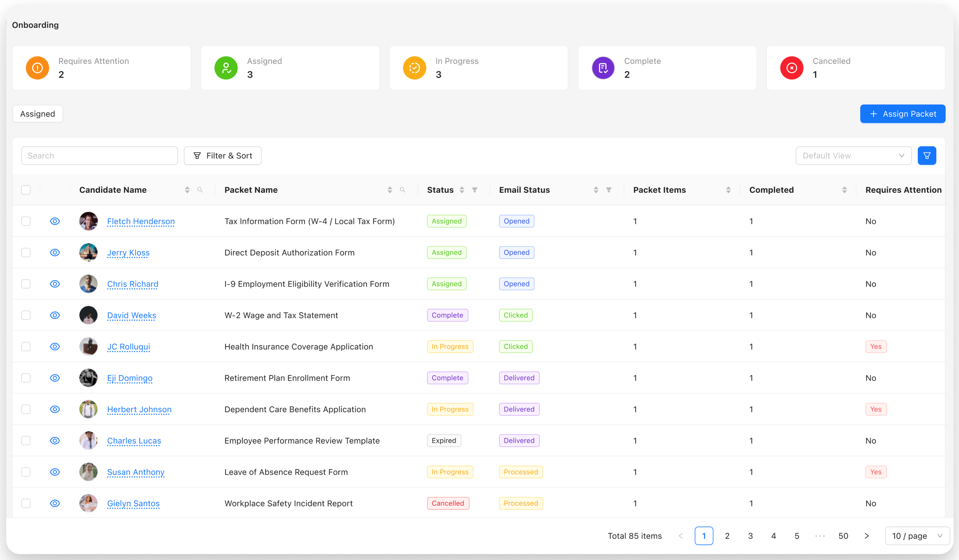Sort by Completed column arrows
Screen dimensions: 959x560
pyautogui.click(x=845, y=190)
